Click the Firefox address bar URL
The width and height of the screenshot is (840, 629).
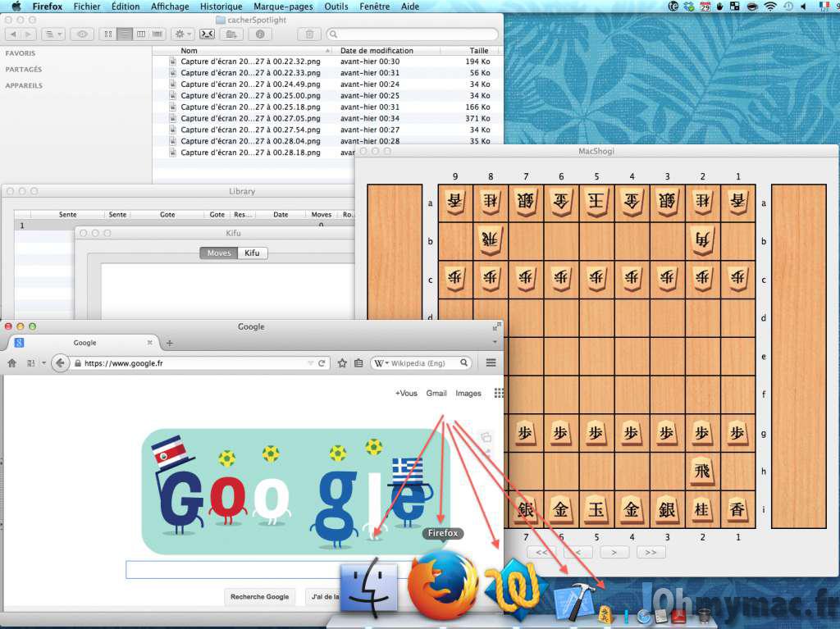123,363
